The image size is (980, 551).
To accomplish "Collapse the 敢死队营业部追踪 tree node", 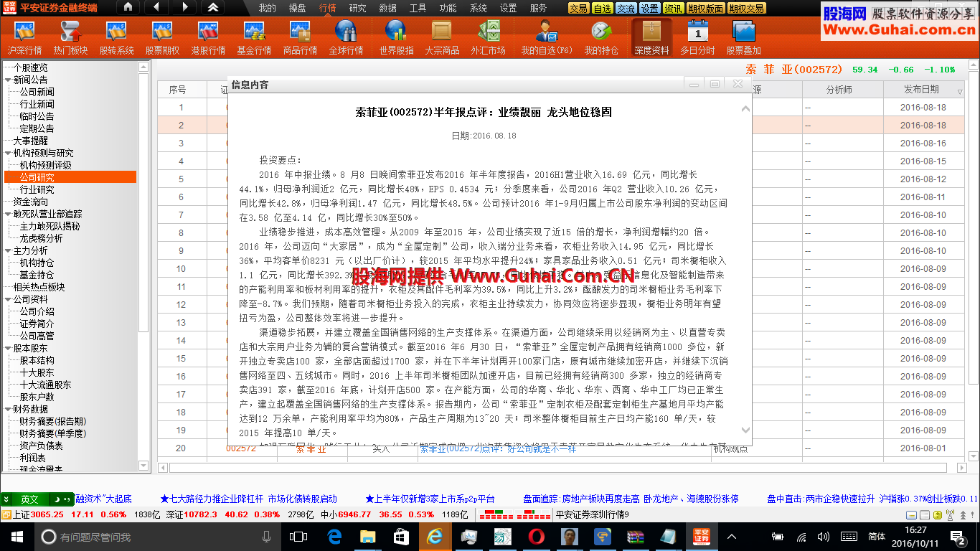I will pyautogui.click(x=8, y=214).
